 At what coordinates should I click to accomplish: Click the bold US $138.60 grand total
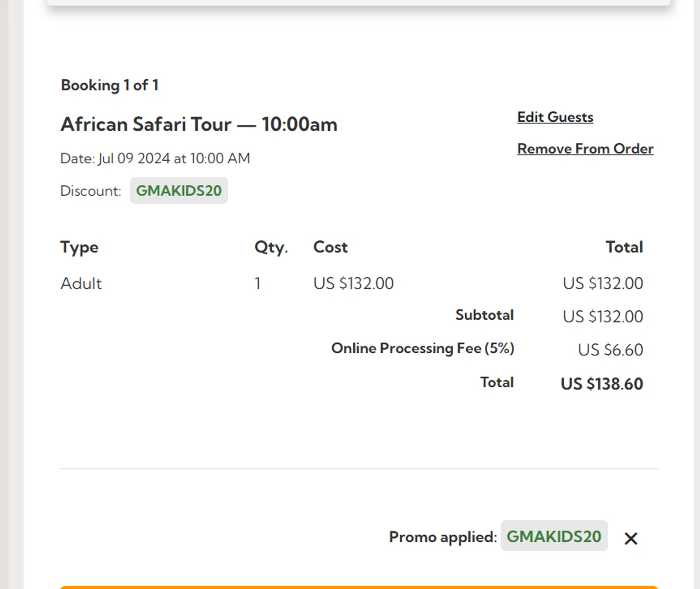coord(602,384)
